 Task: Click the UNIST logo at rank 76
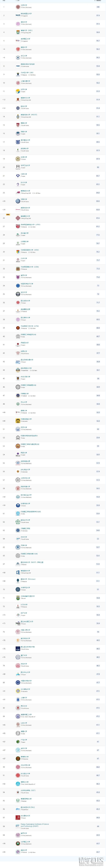18,648
